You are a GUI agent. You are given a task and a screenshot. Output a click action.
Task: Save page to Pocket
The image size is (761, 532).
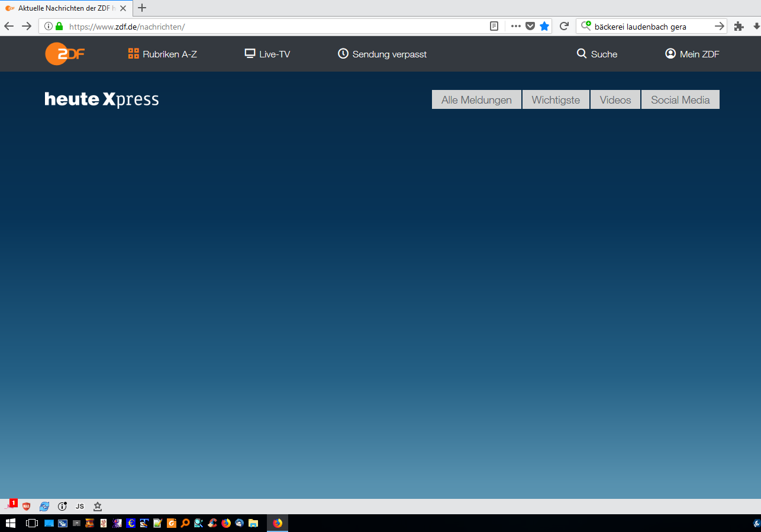[530, 26]
